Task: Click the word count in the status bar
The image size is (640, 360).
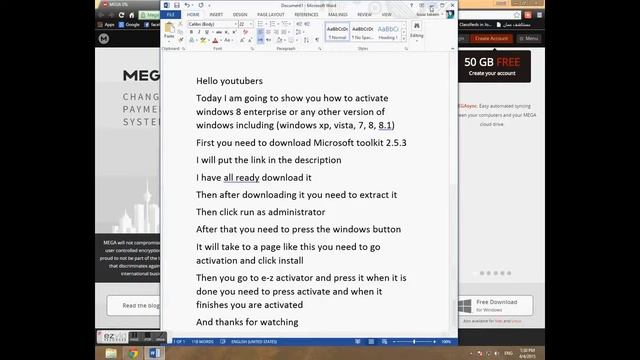Action: [x=202, y=342]
